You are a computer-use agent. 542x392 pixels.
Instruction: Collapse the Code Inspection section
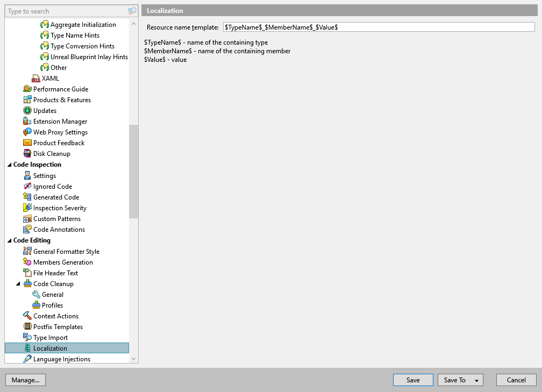click(9, 164)
